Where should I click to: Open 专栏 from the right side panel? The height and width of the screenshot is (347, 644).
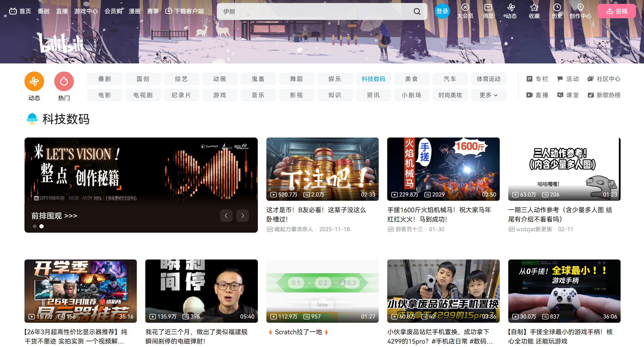coord(537,79)
